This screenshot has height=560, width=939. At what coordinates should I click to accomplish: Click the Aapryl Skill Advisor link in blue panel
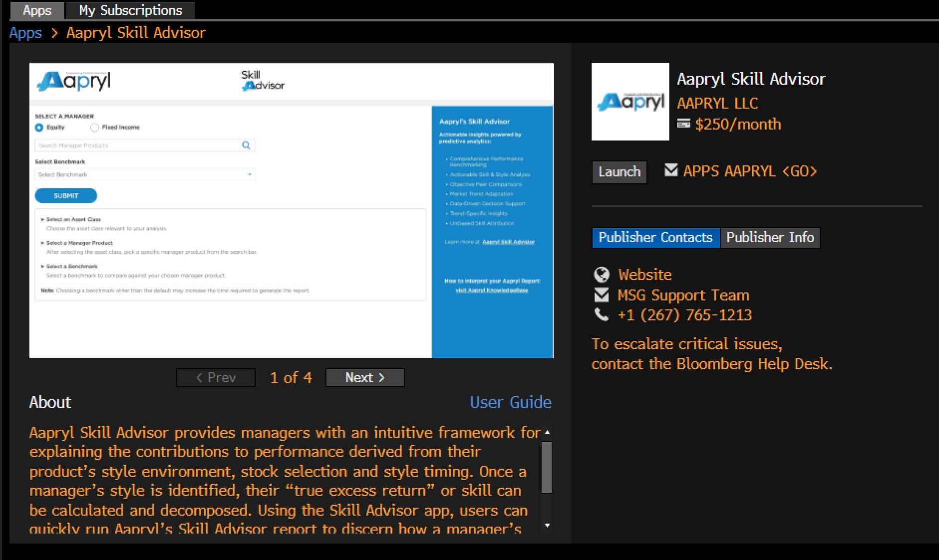(x=508, y=242)
